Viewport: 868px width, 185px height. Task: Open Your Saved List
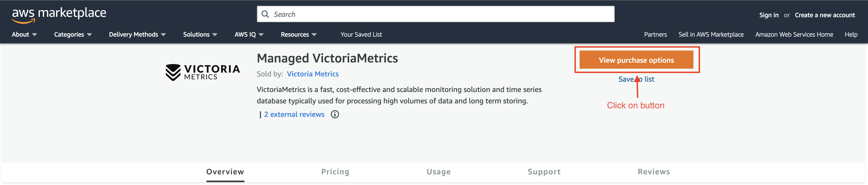(361, 34)
